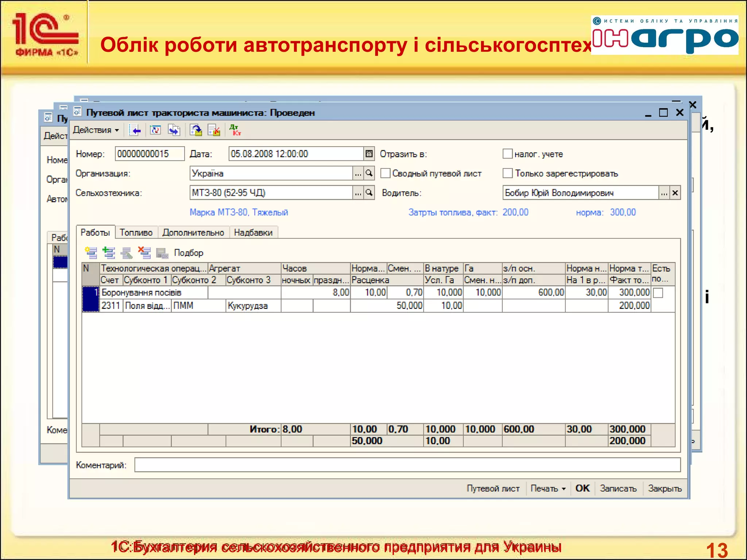Click the delete row icon with red X

tap(144, 253)
